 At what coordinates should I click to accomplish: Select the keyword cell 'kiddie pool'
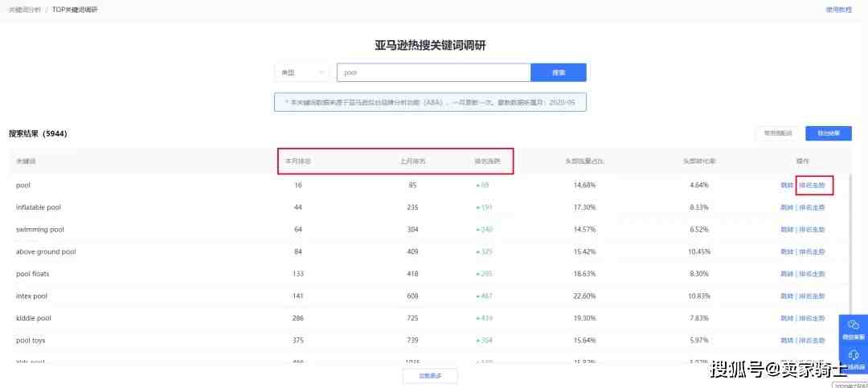coord(34,318)
